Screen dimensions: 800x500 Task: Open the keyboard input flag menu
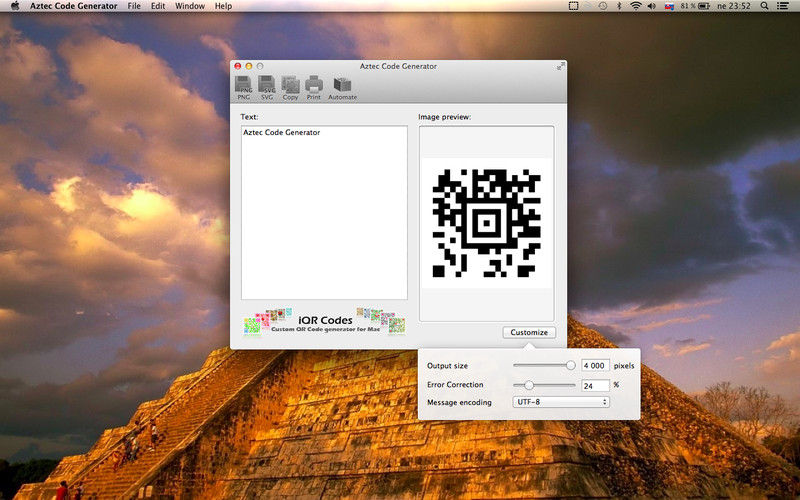coord(669,6)
